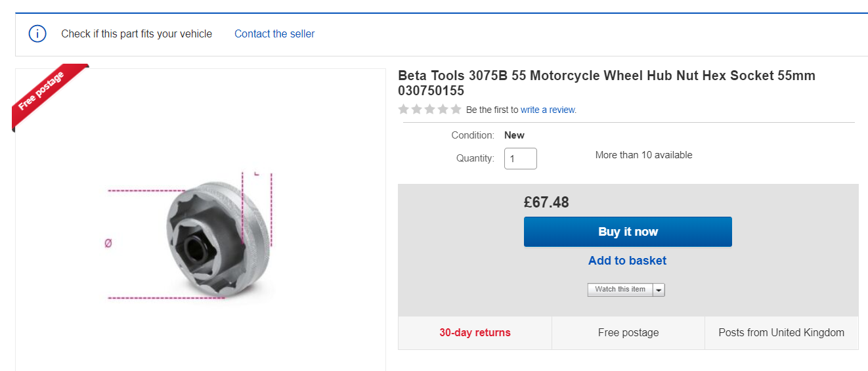The width and height of the screenshot is (868, 371).
Task: Click the red Free postage ribbon
Action: (x=43, y=92)
